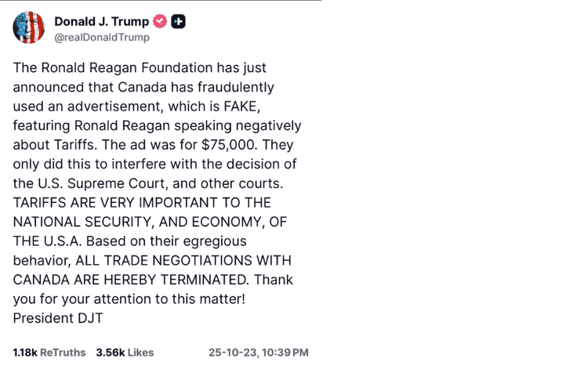
Task: Open the @realDonaldTrump handle link
Action: click(101, 37)
